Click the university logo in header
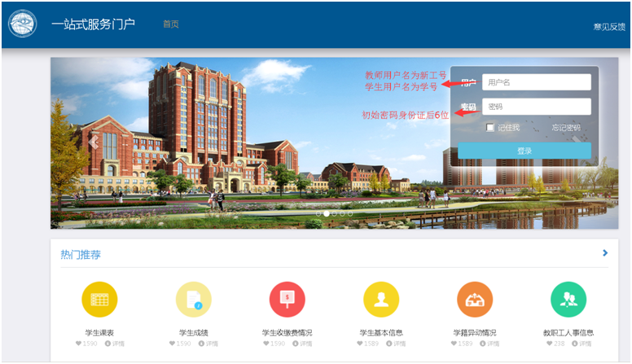The height and width of the screenshot is (364, 632). [22, 24]
